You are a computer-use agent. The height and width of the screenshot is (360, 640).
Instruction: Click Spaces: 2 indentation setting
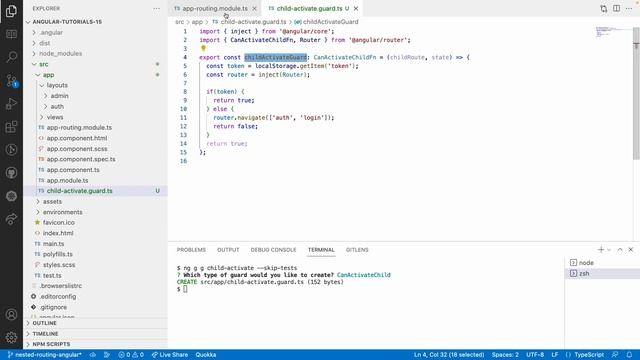[505, 355]
